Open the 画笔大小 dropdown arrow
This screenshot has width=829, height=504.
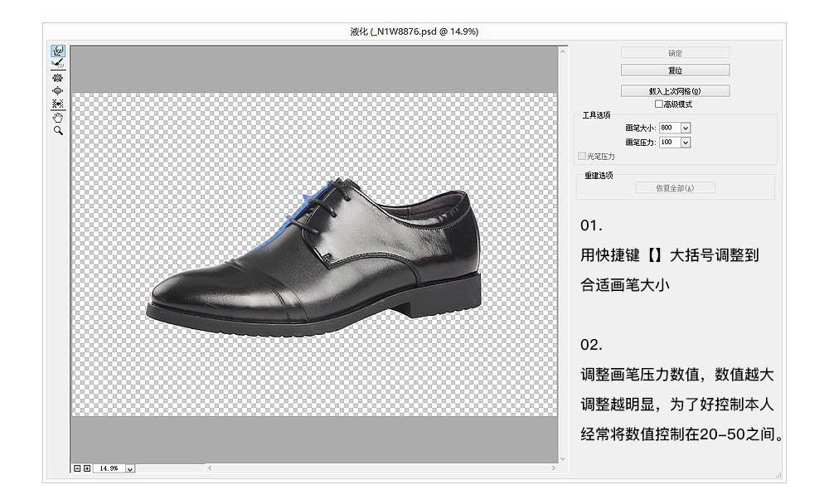pos(686,127)
